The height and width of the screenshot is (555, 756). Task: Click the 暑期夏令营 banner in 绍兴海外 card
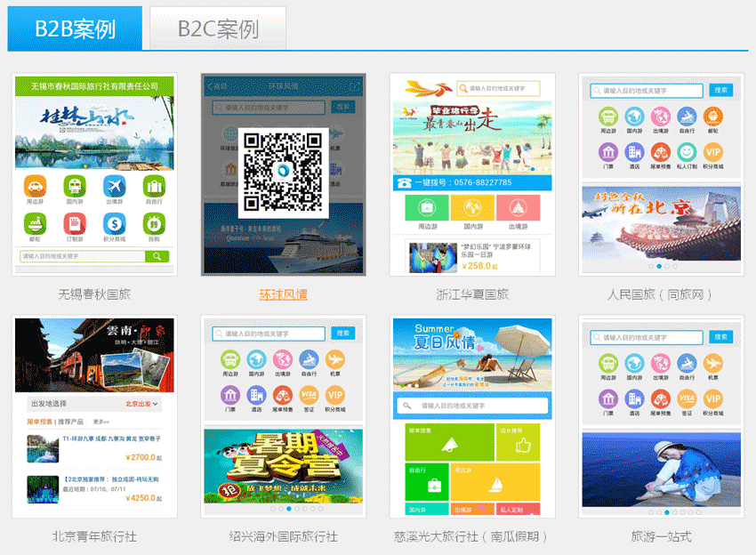pos(284,466)
